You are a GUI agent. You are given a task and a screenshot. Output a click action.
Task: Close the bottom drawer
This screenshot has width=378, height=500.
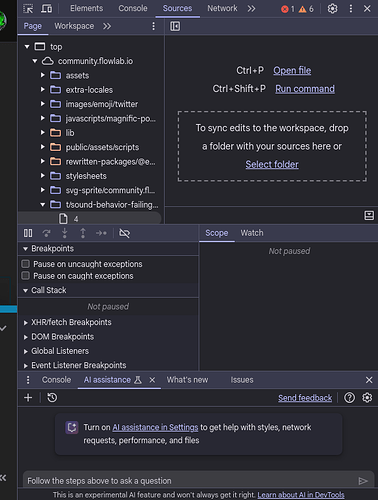[x=369, y=380]
